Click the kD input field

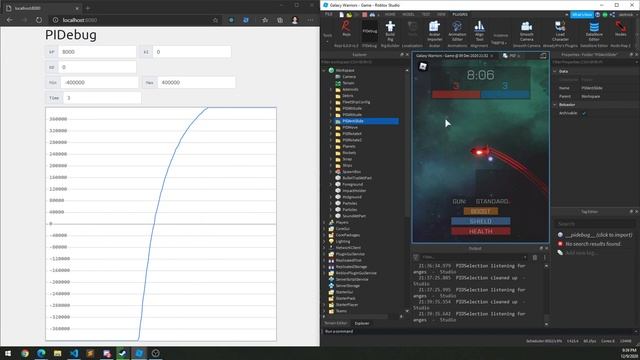pyautogui.click(x=97, y=67)
